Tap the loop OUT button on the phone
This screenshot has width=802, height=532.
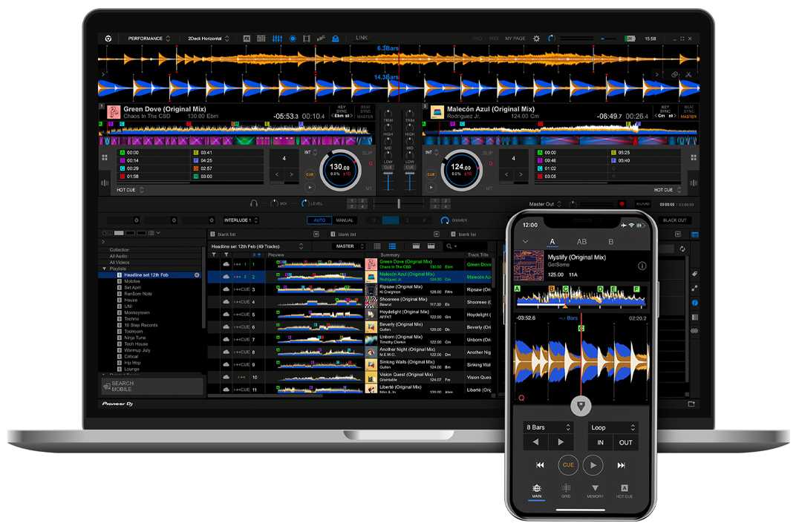pyautogui.click(x=625, y=442)
